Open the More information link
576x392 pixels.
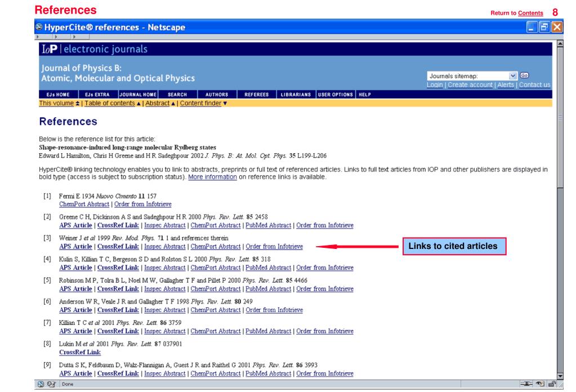point(212,177)
